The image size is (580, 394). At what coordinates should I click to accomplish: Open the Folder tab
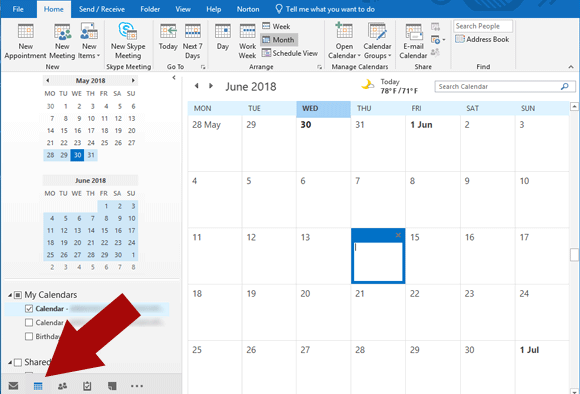150,9
